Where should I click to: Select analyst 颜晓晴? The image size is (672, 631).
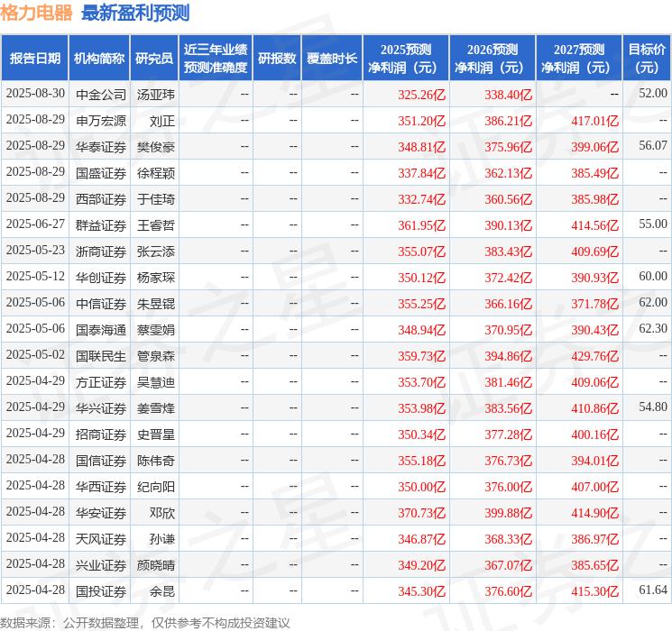[155, 565]
